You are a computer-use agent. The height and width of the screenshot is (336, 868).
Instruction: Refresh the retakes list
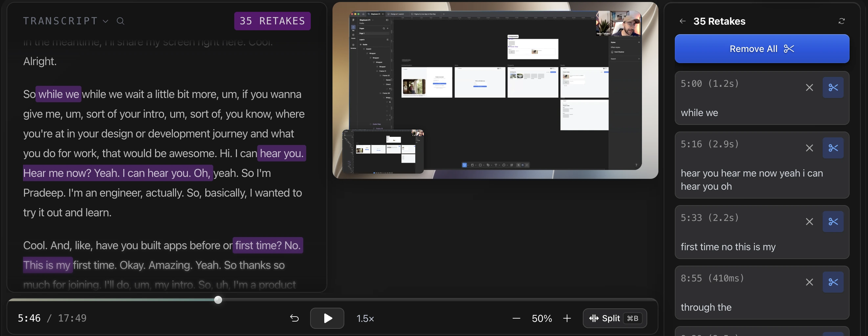click(x=841, y=21)
